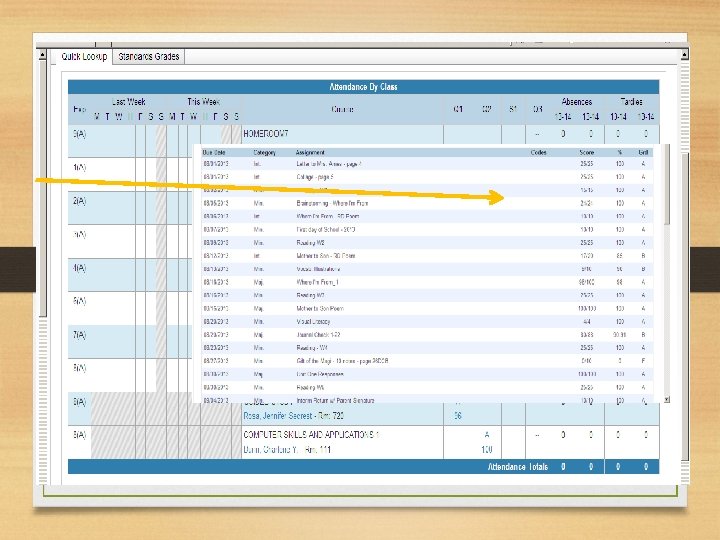
Task: Select the COMPUTER SKILLS AND APPLICATIONS course name
Action: tap(311, 434)
